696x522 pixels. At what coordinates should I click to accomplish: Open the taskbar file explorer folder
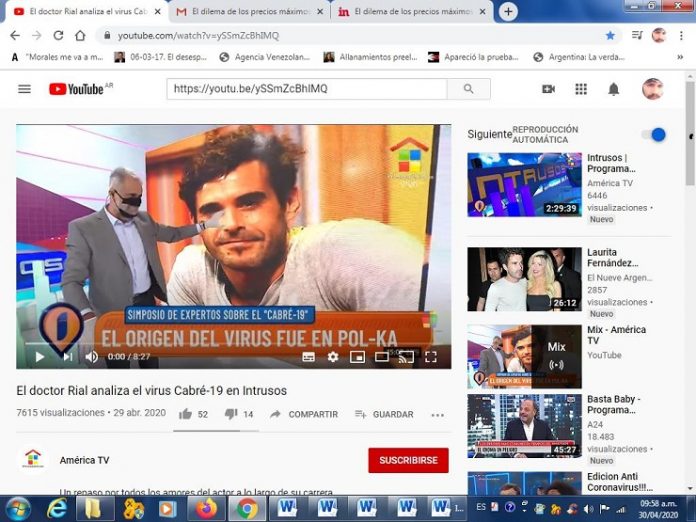[94, 509]
